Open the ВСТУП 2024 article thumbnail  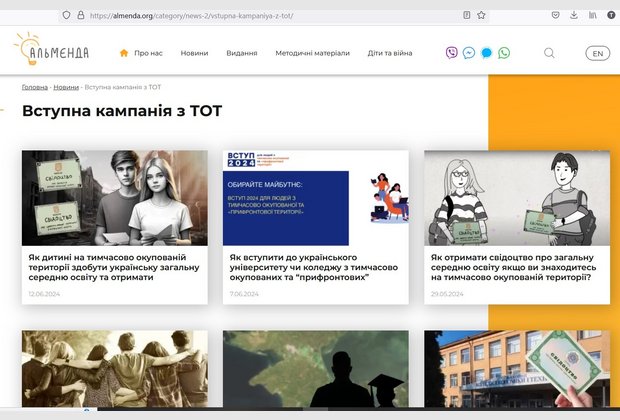point(316,198)
